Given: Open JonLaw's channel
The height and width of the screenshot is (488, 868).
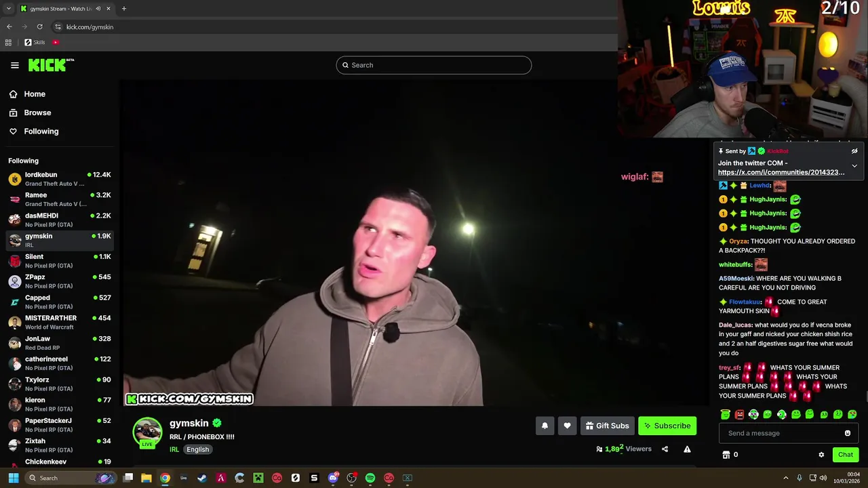Looking at the screenshot, I should [x=60, y=343].
